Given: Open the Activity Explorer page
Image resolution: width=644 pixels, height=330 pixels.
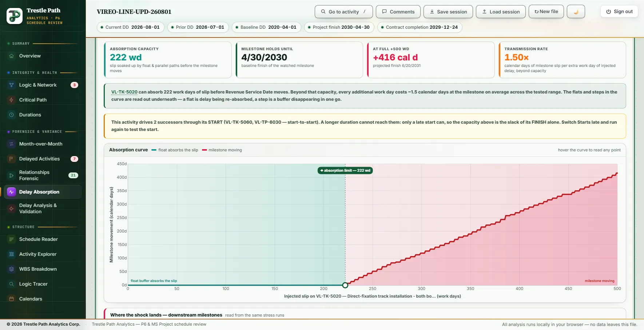Looking at the screenshot, I should click(x=43, y=254).
